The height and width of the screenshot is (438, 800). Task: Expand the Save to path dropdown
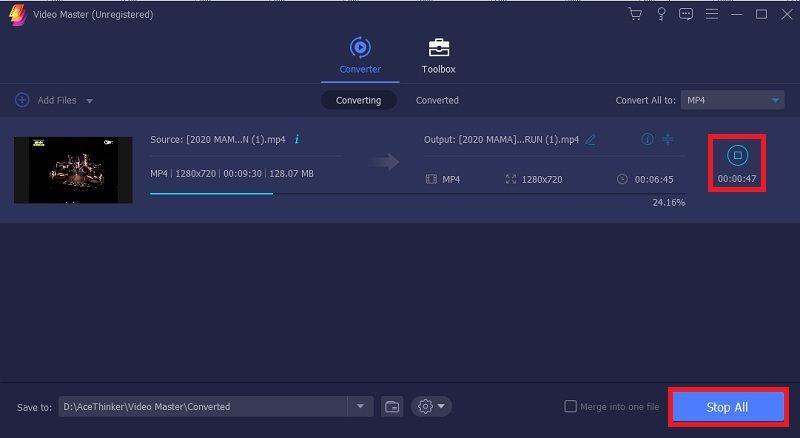[x=360, y=406]
